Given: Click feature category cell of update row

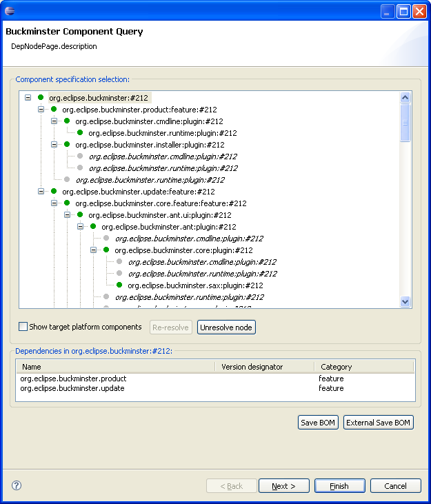Looking at the screenshot, I should coord(331,388).
